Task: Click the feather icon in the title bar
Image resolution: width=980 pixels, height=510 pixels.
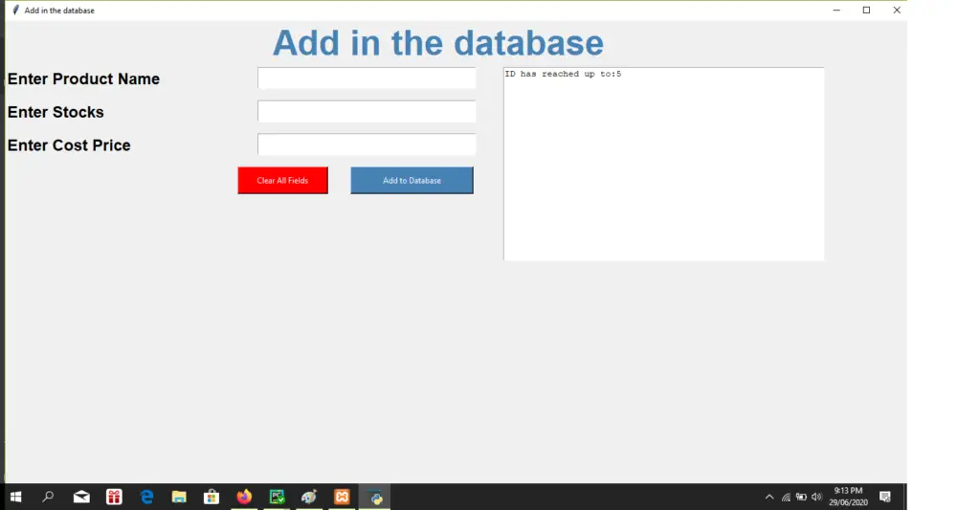Action: click(x=15, y=10)
